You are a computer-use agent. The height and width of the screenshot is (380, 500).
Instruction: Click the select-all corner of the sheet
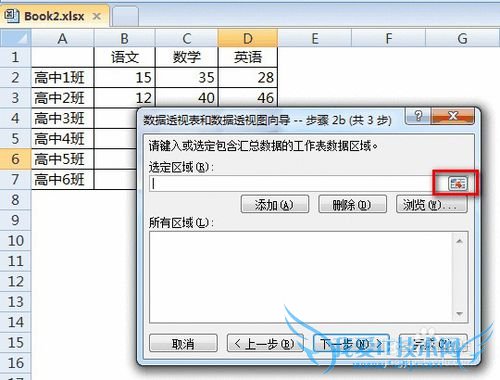tap(16, 38)
